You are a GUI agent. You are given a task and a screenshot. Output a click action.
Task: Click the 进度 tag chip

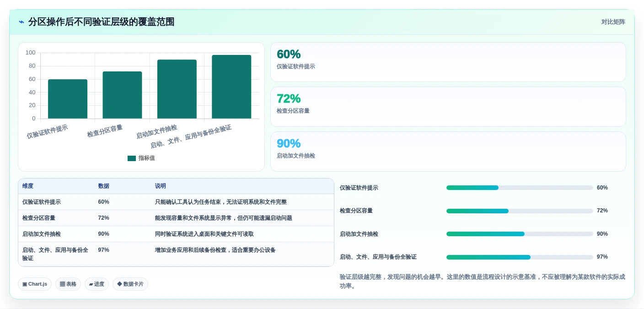pos(97,284)
